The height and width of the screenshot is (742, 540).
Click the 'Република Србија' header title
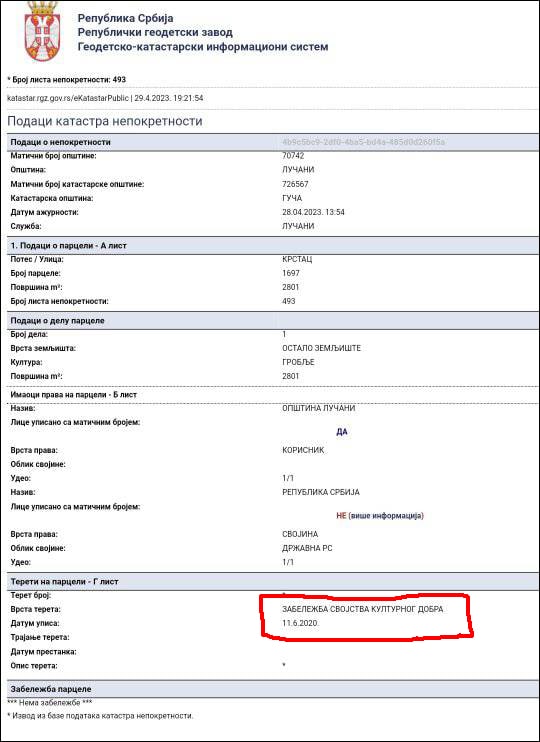point(125,18)
